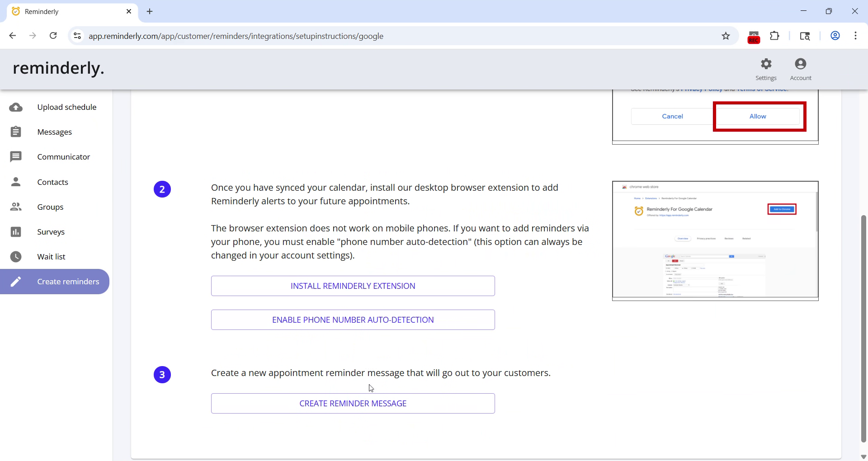Click the page vertical scrollbar thumb
This screenshot has height=461, width=868.
[x=863, y=329]
